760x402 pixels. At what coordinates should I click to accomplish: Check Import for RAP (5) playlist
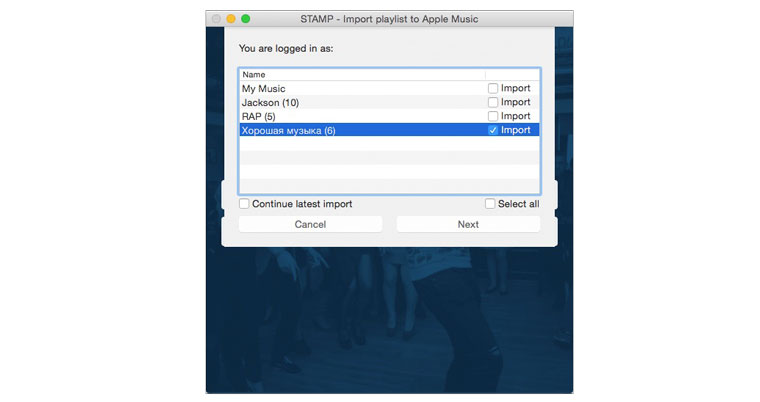(492, 116)
